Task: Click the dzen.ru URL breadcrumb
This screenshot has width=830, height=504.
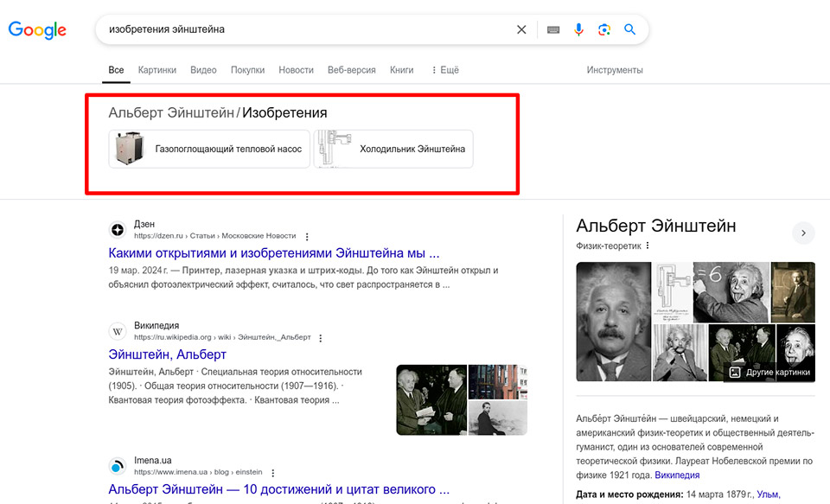Action: [x=214, y=236]
